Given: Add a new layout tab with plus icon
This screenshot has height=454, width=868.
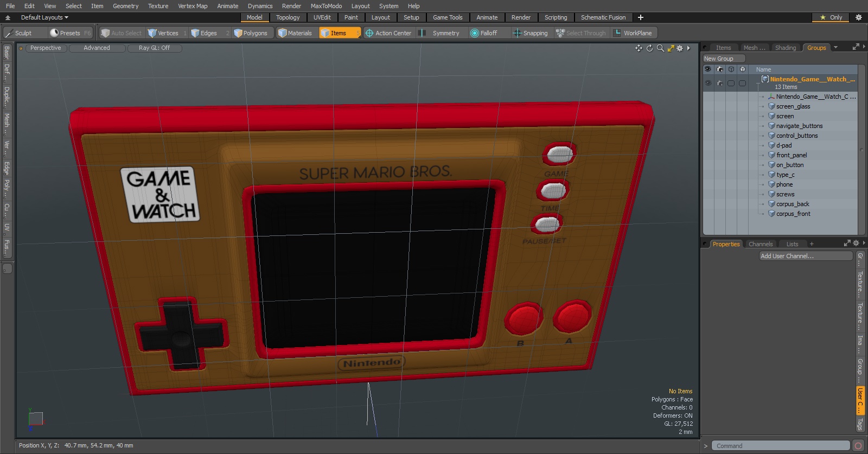Looking at the screenshot, I should tap(640, 17).
